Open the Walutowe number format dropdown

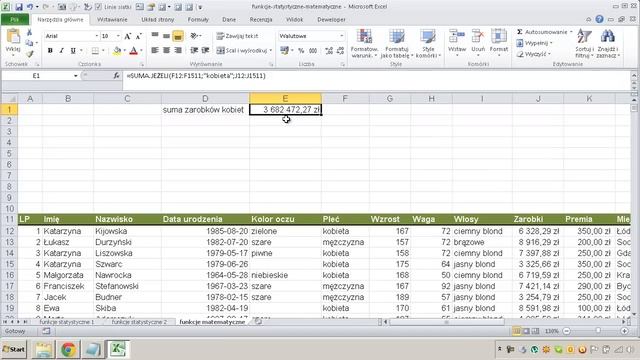tap(342, 36)
